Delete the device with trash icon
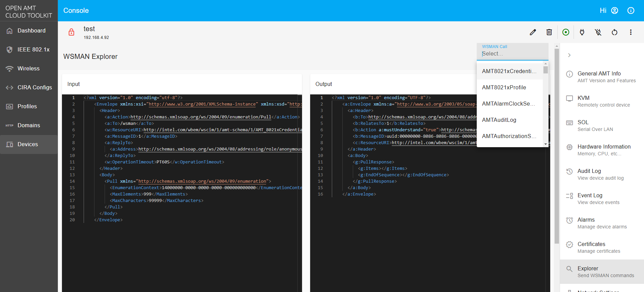The width and height of the screenshot is (644, 292). coord(549,32)
